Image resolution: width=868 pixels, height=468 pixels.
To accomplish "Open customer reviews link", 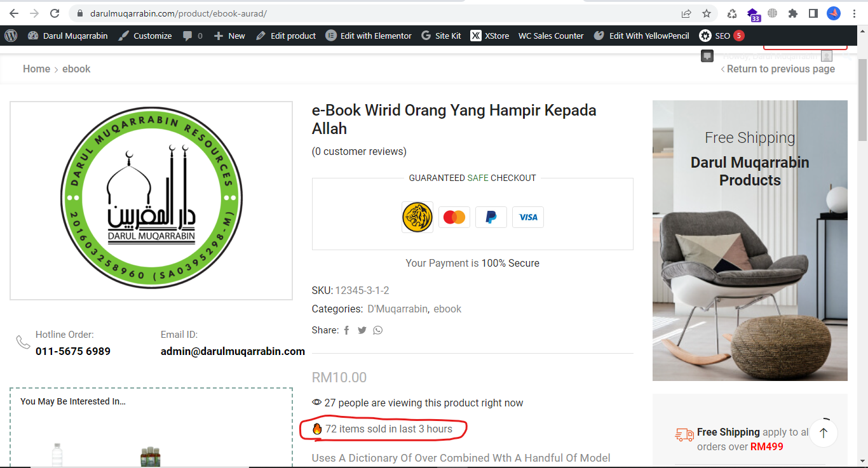I will click(x=359, y=151).
